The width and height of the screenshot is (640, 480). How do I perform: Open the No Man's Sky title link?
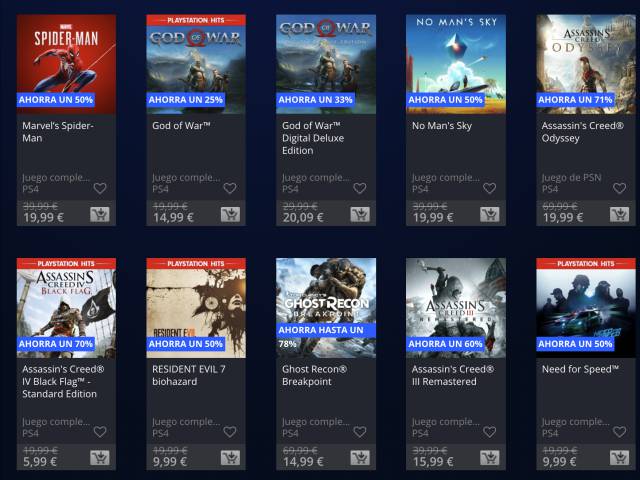point(442,126)
